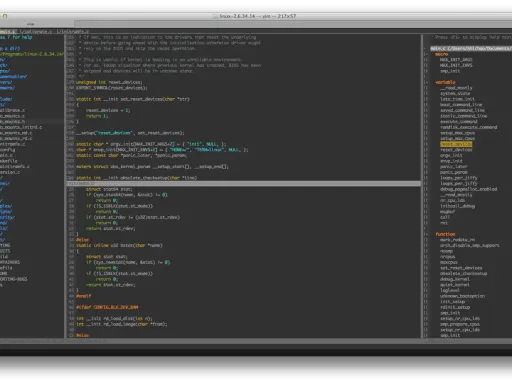Open do_mounts.c in the file tree

[x=13, y=116]
